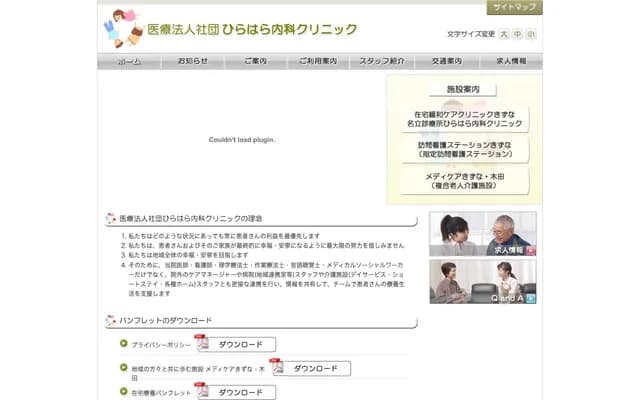Select the medium 中 text size icon
This screenshot has height=400, width=640.
click(517, 34)
